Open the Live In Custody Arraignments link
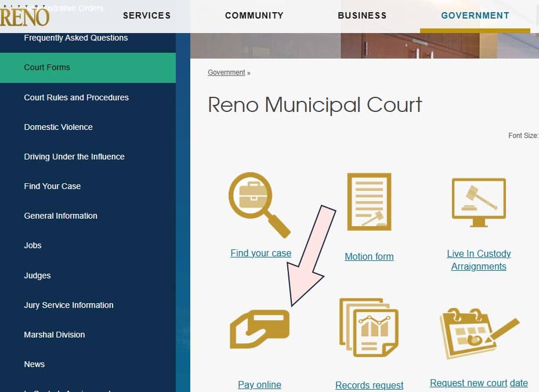Image resolution: width=539 pixels, height=392 pixels. click(479, 260)
